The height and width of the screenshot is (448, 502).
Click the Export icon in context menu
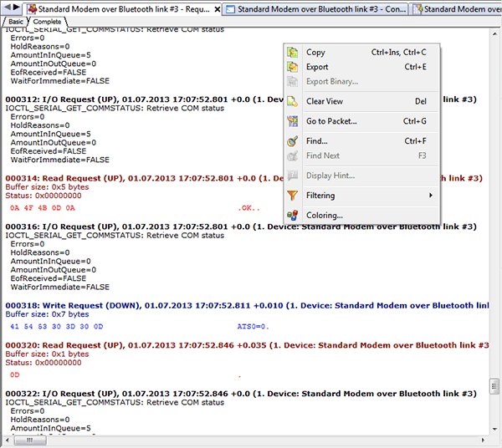(292, 67)
